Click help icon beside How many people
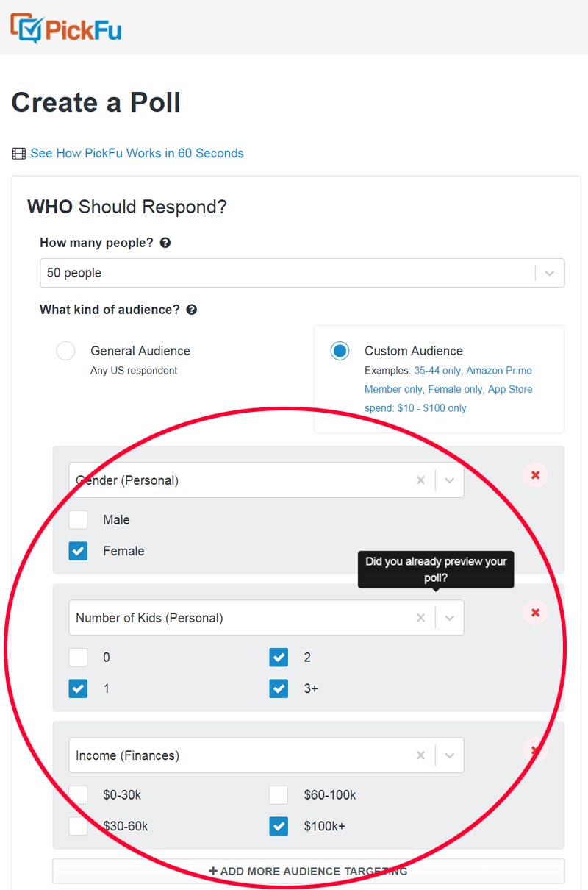Image resolution: width=588 pixels, height=890 pixels. pyautogui.click(x=165, y=243)
